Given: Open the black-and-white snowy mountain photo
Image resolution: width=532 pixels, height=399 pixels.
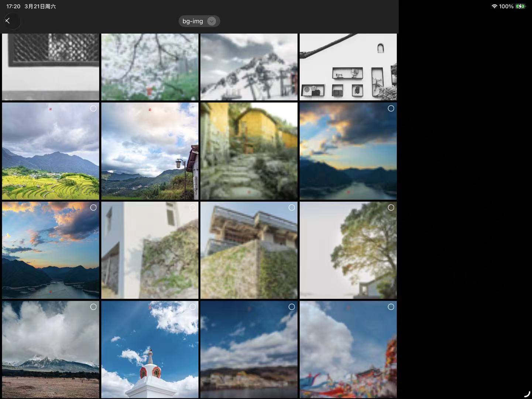Looking at the screenshot, I should tap(249, 67).
